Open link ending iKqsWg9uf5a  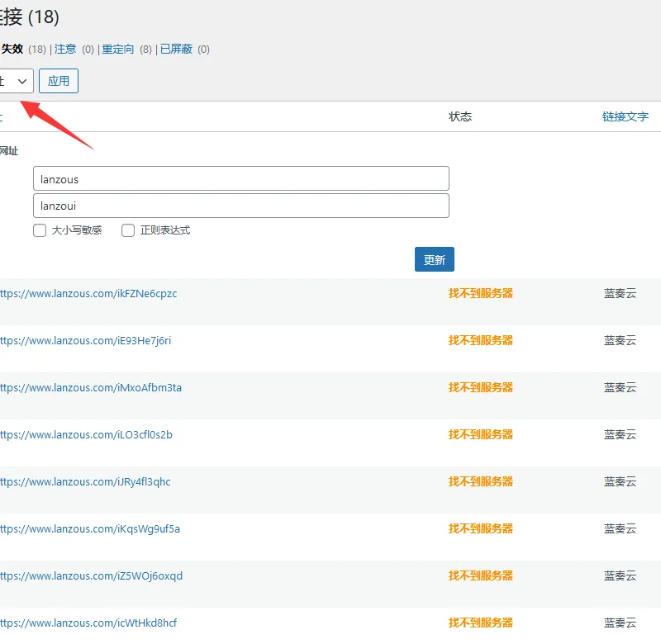[x=90, y=529]
